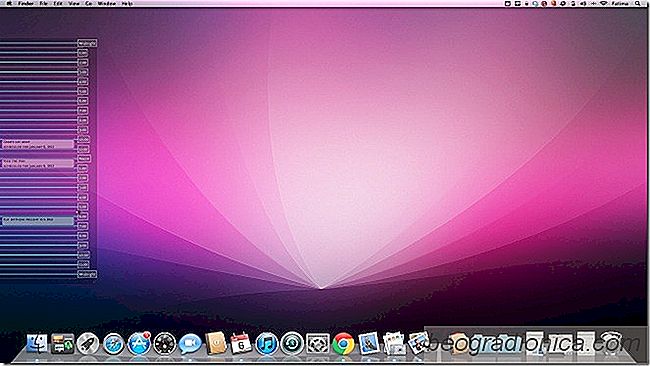This screenshot has width=650, height=366.
Task: Select the Noon marker on the timeline
Action: click(x=84, y=159)
